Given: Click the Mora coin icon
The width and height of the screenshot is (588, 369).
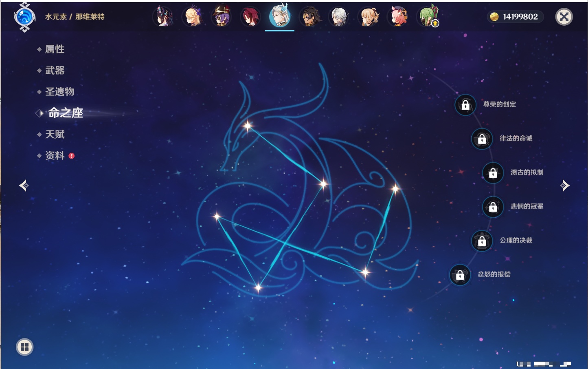Looking at the screenshot, I should pyautogui.click(x=494, y=17).
